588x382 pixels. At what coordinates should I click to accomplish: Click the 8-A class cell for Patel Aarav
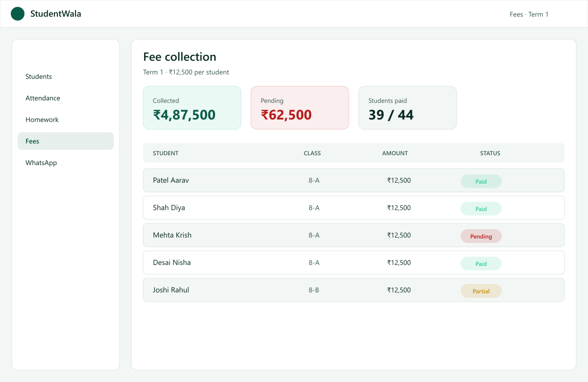coord(314,180)
